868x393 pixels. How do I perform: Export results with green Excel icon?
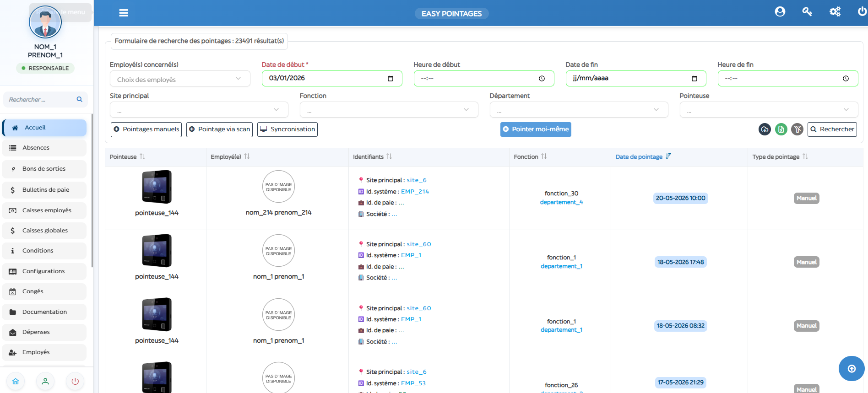[x=781, y=129]
